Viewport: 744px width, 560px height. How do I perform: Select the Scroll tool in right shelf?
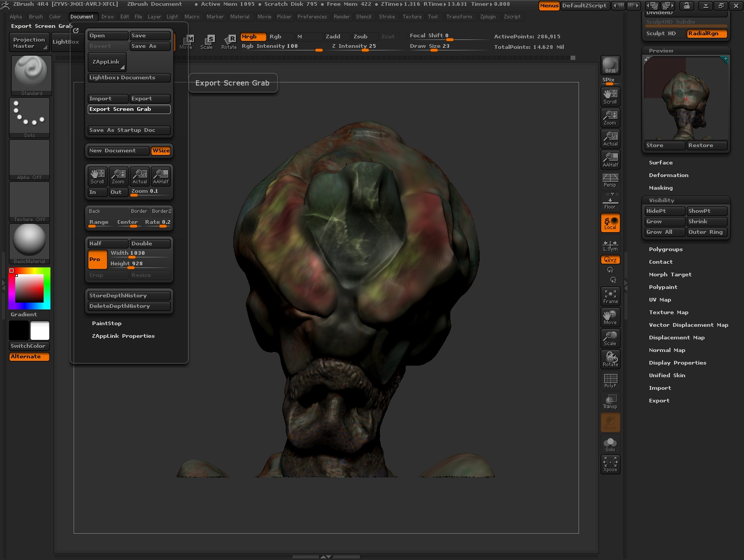click(x=610, y=96)
